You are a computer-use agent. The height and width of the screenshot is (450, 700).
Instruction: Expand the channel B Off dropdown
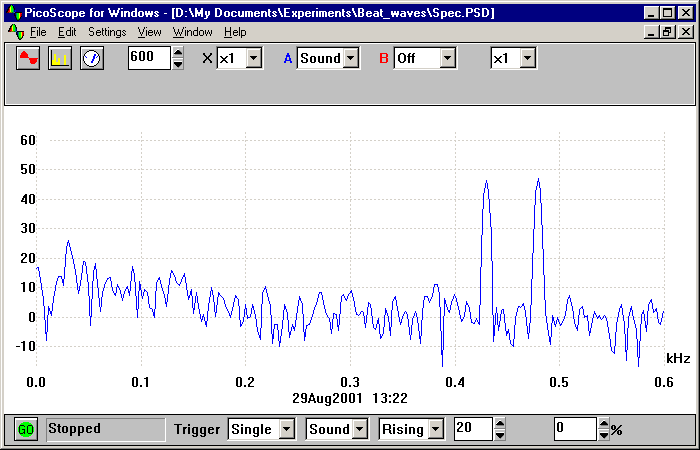tap(447, 58)
